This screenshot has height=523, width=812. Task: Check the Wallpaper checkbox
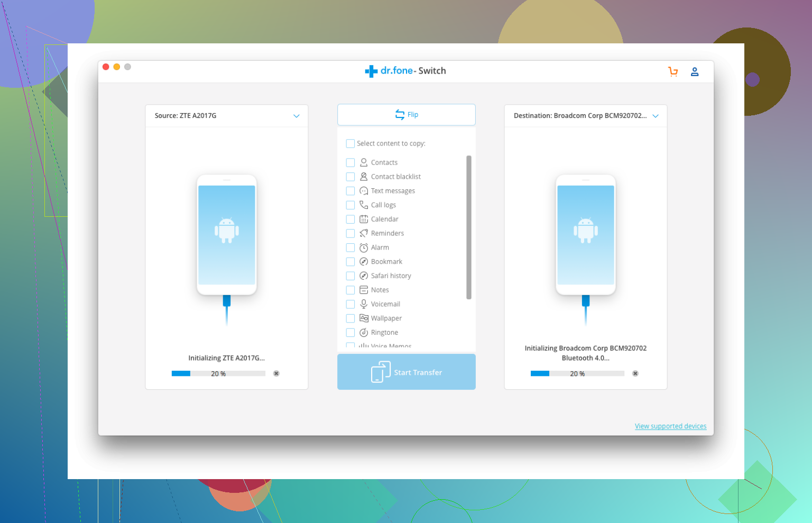coord(350,318)
